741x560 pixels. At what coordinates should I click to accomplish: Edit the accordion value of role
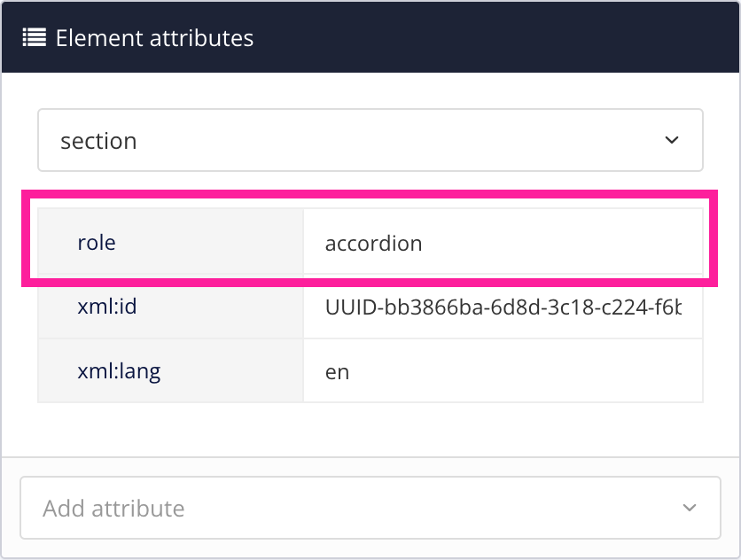point(503,242)
